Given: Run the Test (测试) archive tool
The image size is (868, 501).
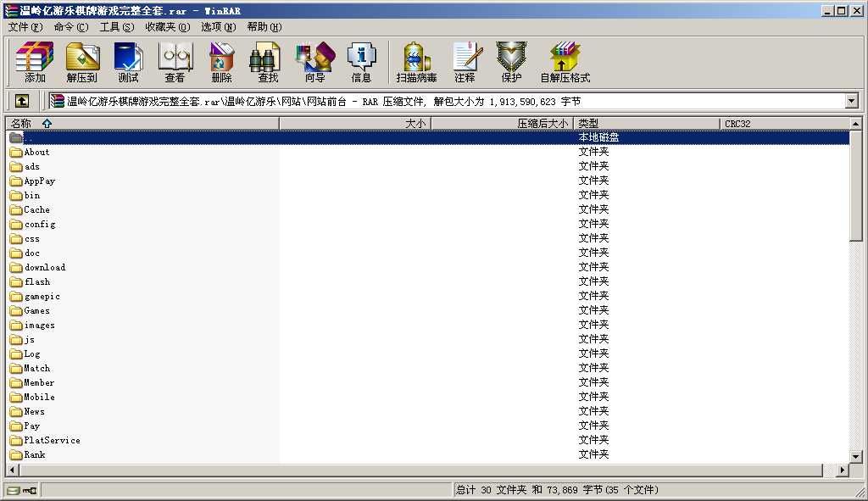Looking at the screenshot, I should coord(129,61).
